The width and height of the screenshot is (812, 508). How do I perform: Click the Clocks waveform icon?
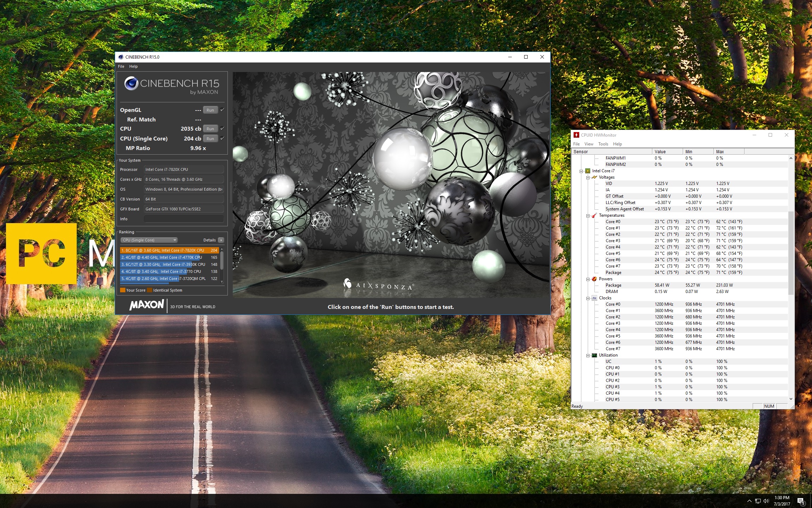point(594,298)
